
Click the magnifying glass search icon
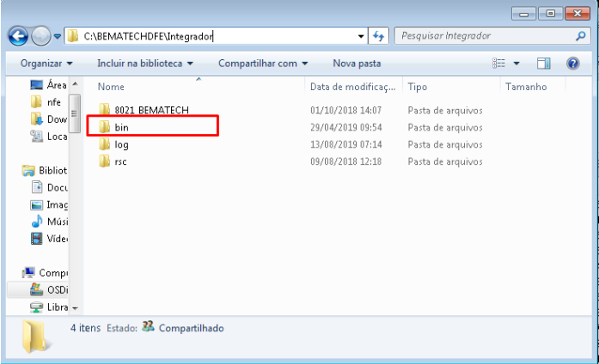point(581,36)
